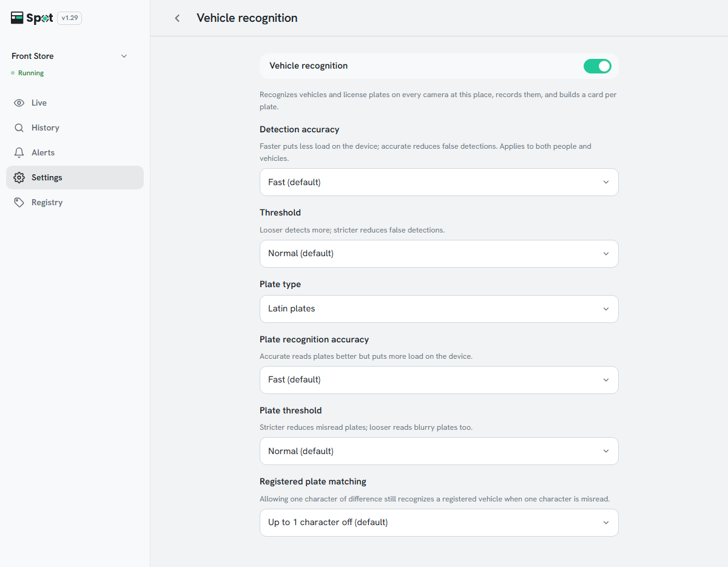Click the 'Looser detects more' hint text
728x567 pixels.
point(352,231)
